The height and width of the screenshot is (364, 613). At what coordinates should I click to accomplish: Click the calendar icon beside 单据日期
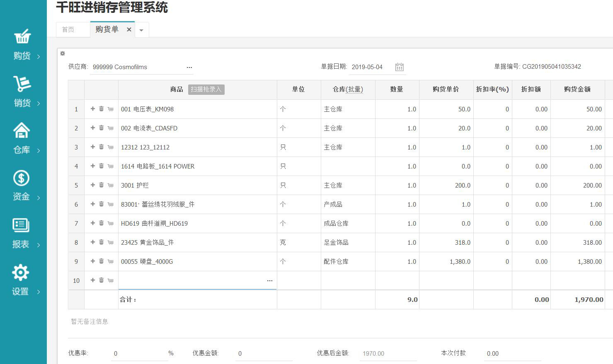(399, 67)
